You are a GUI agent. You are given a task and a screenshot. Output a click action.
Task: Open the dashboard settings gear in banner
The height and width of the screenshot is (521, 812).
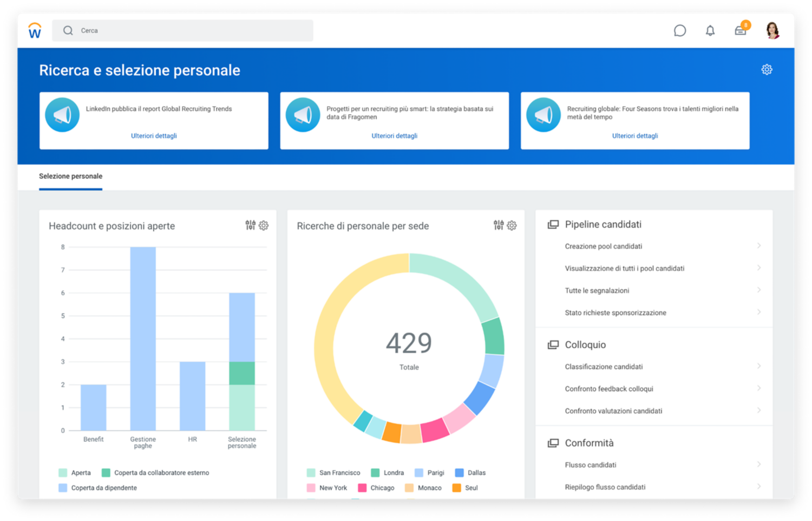(767, 69)
